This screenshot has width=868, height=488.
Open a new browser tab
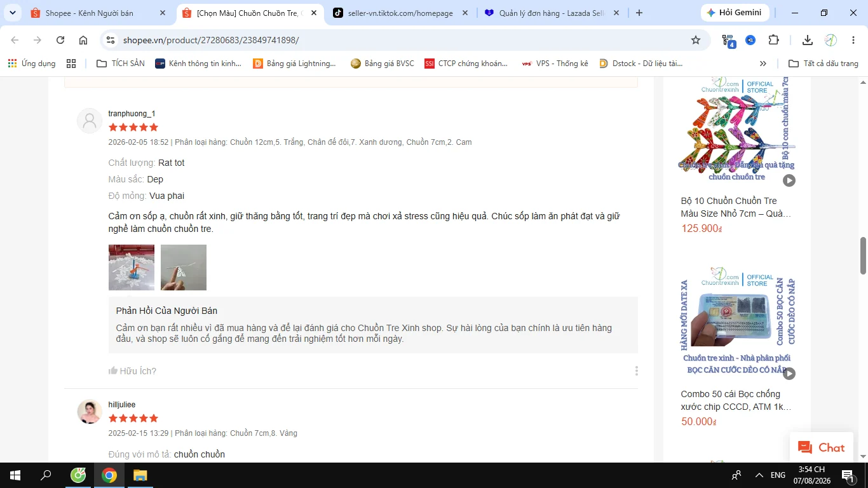coord(639,13)
